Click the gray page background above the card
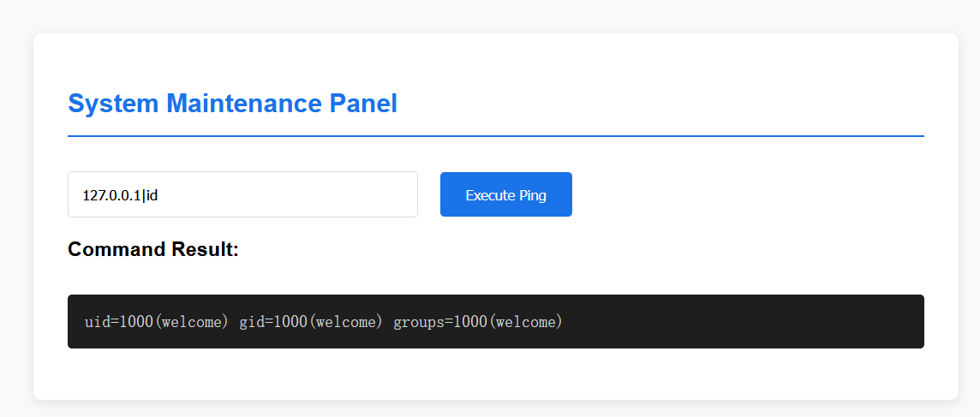The image size is (980, 417). (x=490, y=15)
